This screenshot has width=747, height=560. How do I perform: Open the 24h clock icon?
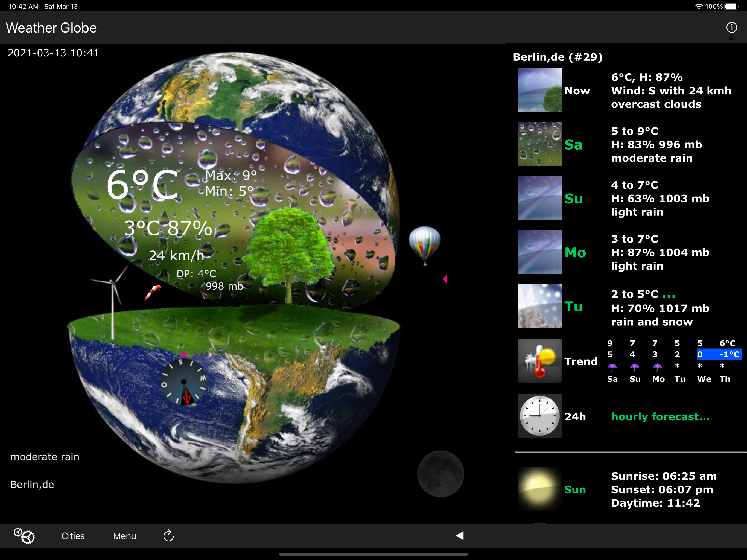539,416
